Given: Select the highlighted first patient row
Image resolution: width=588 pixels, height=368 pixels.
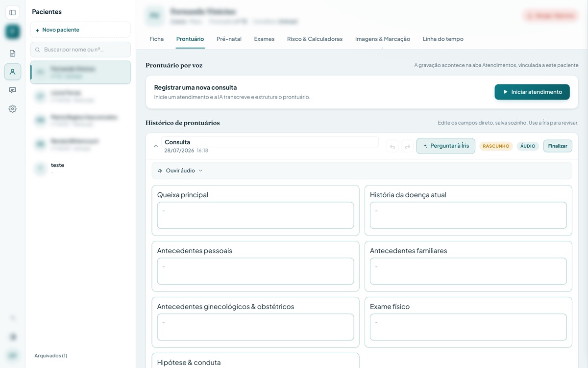Looking at the screenshot, I should pyautogui.click(x=80, y=72).
